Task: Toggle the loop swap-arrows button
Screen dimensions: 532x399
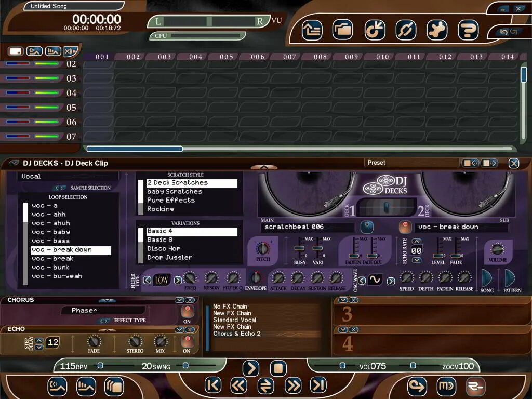Action: tap(265, 387)
